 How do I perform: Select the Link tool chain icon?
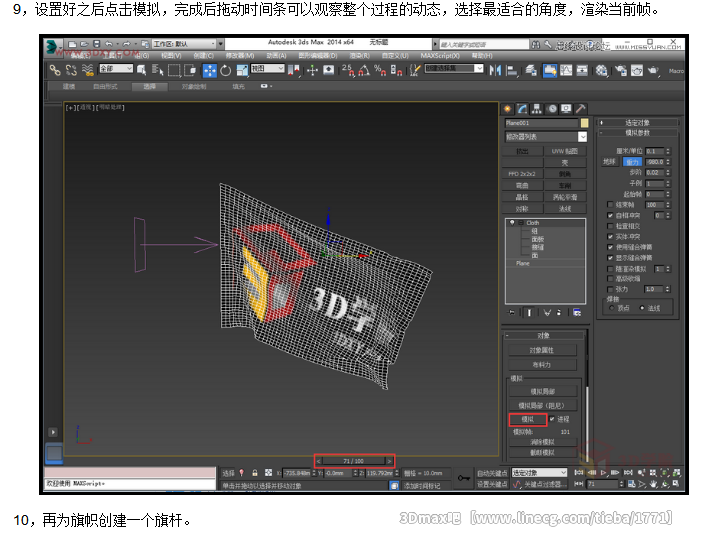coord(55,70)
